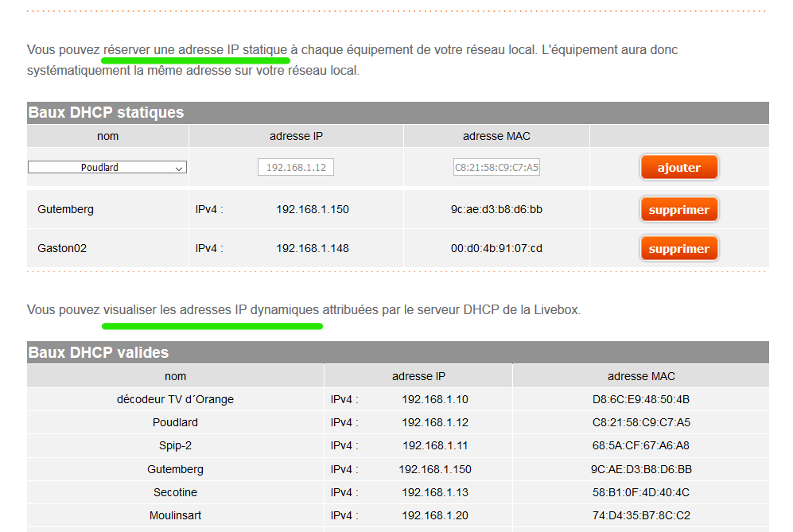
Task: Click the link réserver une adresse IP statique
Action: point(196,49)
